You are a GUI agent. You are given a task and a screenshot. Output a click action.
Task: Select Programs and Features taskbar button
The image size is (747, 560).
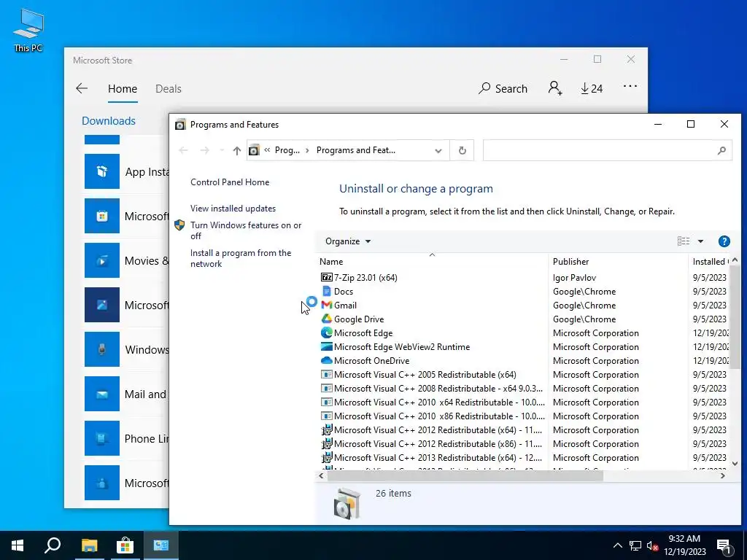[x=161, y=545]
